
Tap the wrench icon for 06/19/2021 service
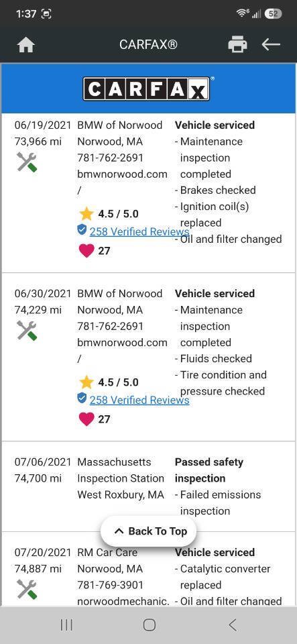pyautogui.click(x=27, y=162)
